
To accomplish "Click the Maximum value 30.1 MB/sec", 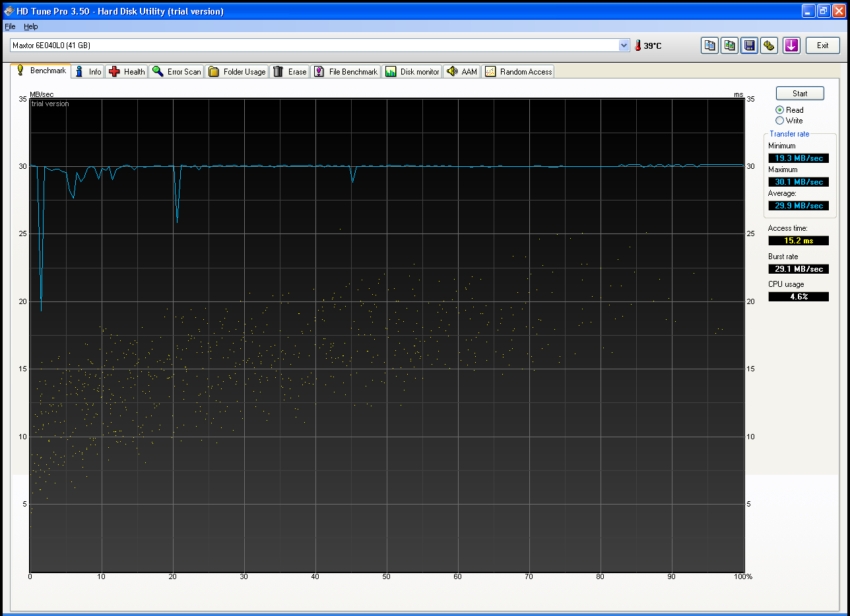I will pos(799,182).
